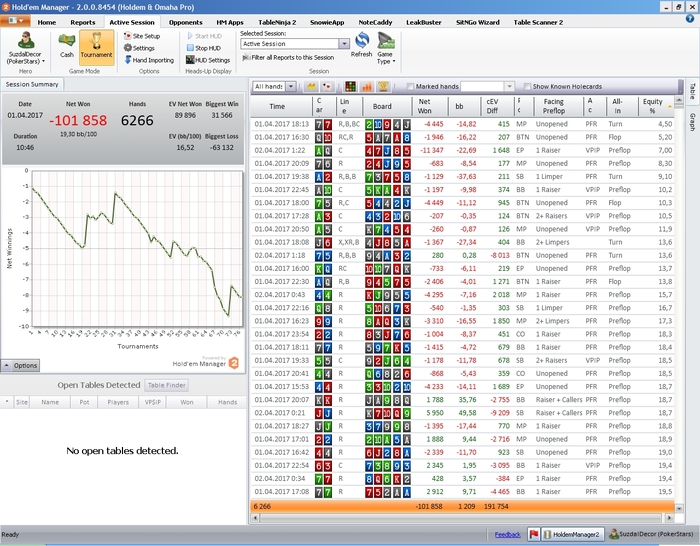Click the playing cards toolbar icon
Screen dimensions: 700x546
pyautogui.click(x=327, y=86)
